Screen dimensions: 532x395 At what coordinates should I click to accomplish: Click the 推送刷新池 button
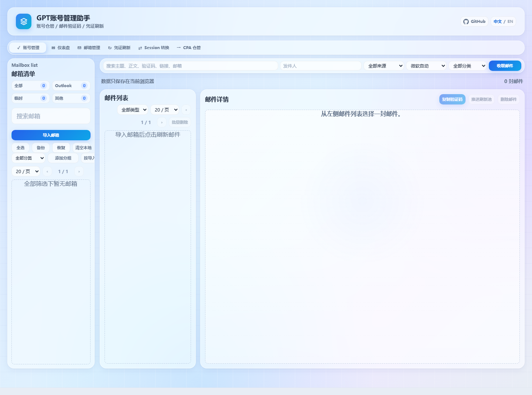point(481,99)
